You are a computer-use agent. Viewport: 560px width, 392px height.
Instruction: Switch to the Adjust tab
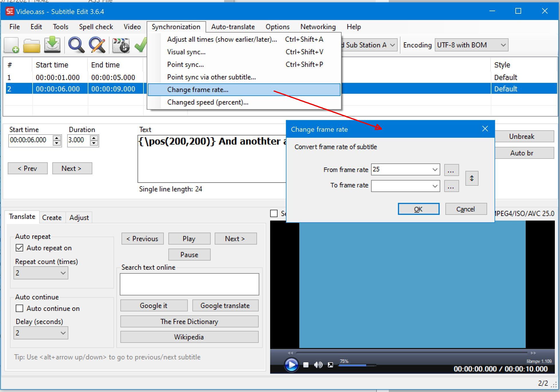pyautogui.click(x=79, y=217)
